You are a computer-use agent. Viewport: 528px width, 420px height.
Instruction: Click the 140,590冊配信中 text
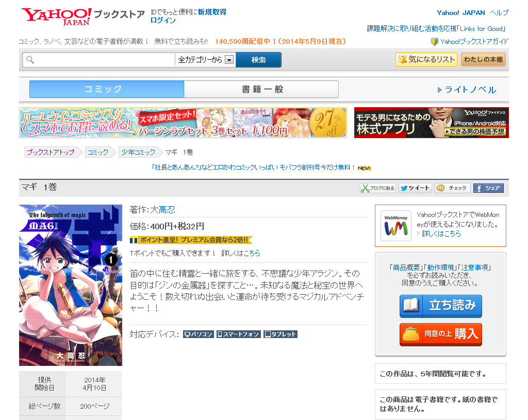[280, 41]
